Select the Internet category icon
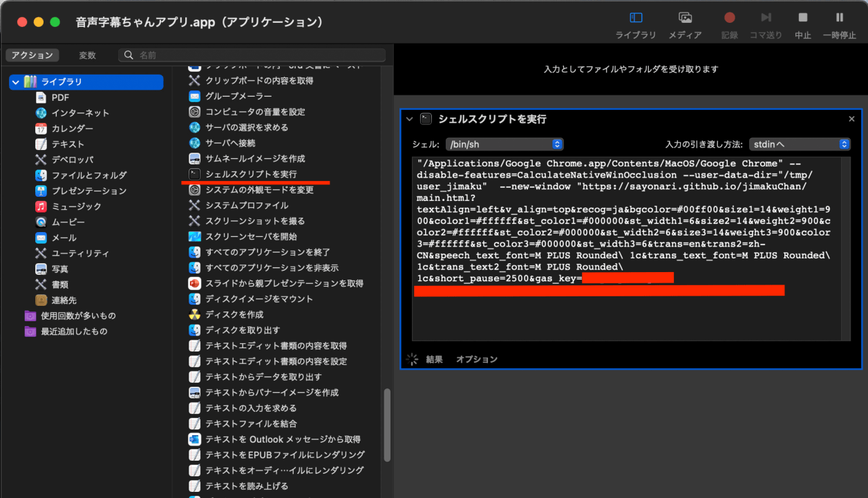 tap(41, 113)
